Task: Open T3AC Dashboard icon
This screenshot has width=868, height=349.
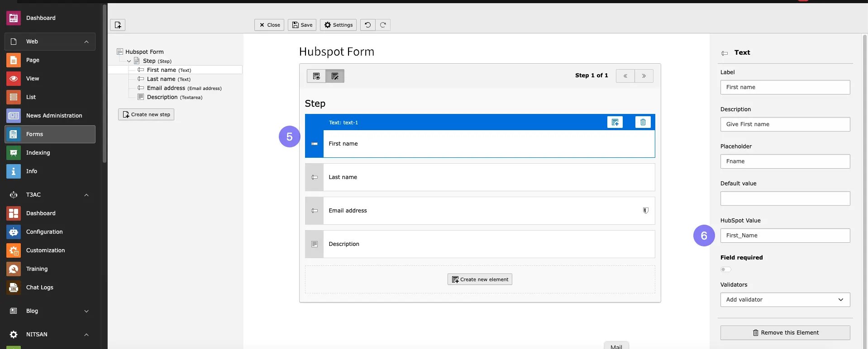Action: coord(14,213)
